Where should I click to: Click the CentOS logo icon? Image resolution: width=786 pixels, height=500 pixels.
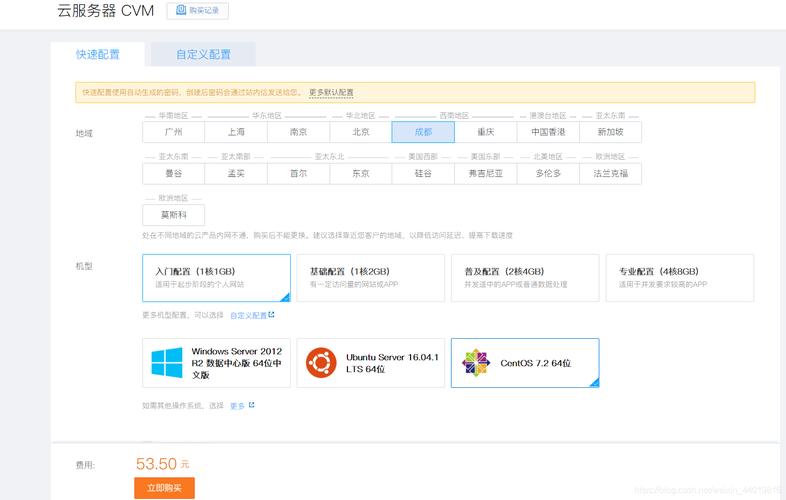point(476,363)
